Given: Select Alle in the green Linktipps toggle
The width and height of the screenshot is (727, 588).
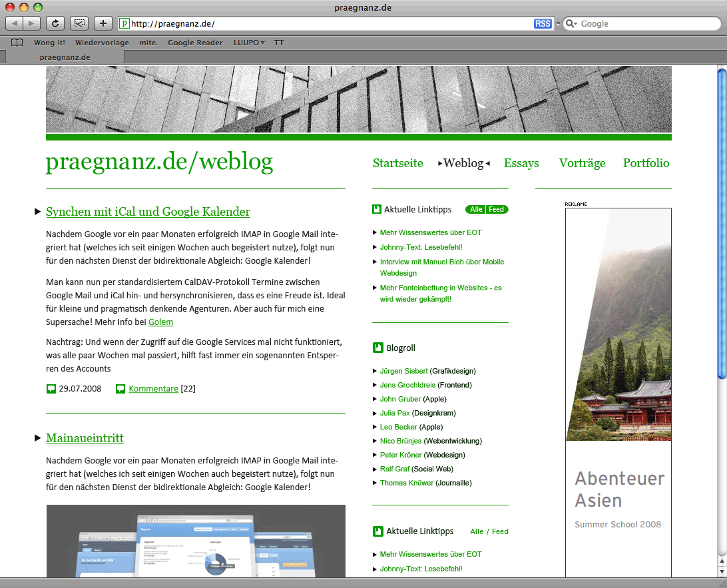Looking at the screenshot, I should pyautogui.click(x=476, y=210).
